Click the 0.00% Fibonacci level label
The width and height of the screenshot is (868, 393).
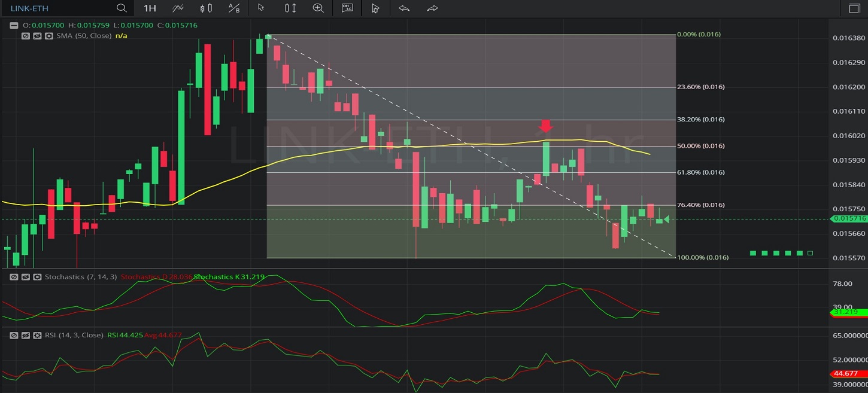click(699, 35)
